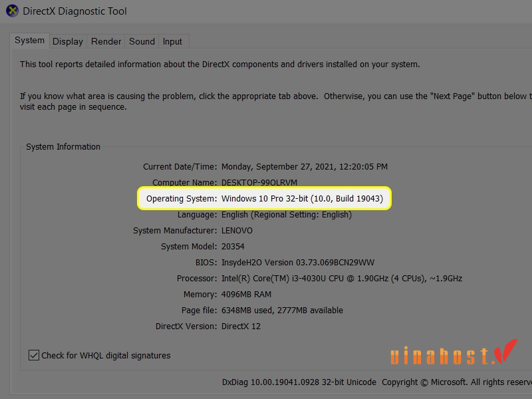Click the System Manufacturer field label

(175, 231)
